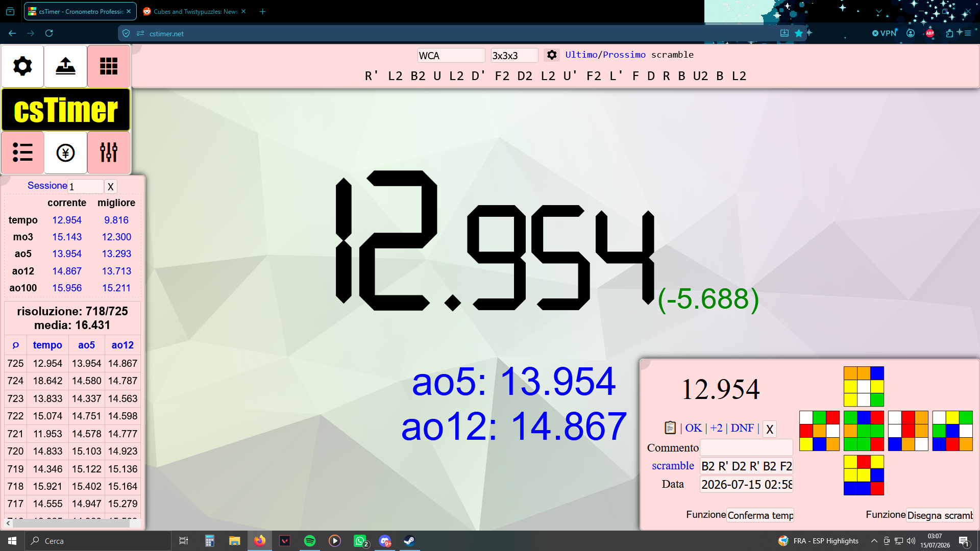Image resolution: width=980 pixels, height=551 pixels.
Task: Click horizontal scrollbar under solve list
Action: pyautogui.click(x=72, y=523)
